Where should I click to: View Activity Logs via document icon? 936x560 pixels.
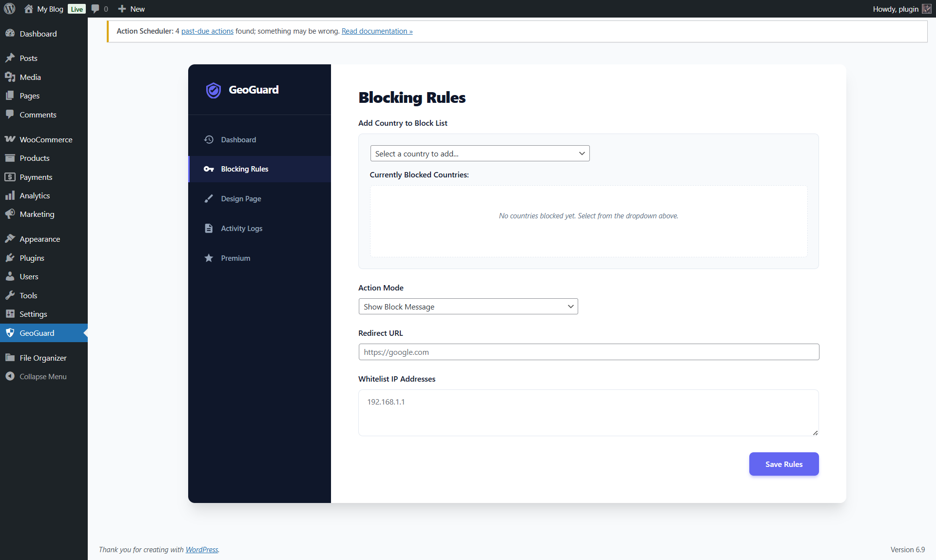point(209,228)
